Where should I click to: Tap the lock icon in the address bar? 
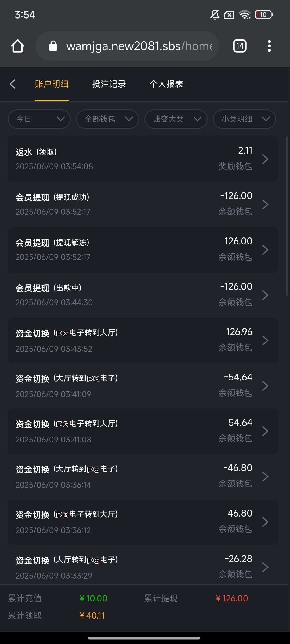53,46
